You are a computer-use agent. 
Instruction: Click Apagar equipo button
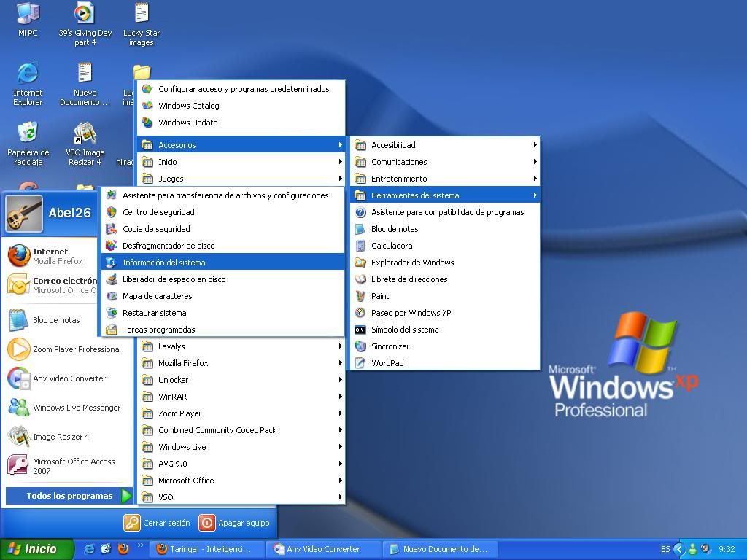(x=234, y=523)
